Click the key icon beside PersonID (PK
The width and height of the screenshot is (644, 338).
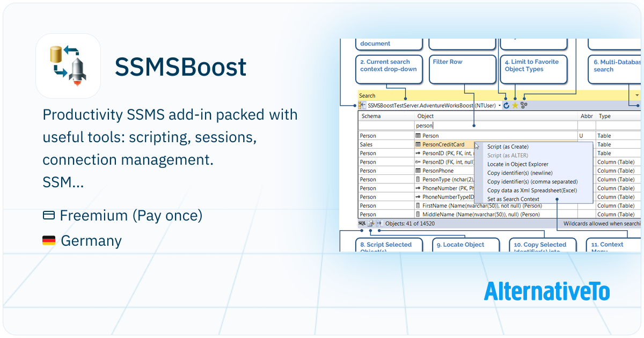coord(418,153)
